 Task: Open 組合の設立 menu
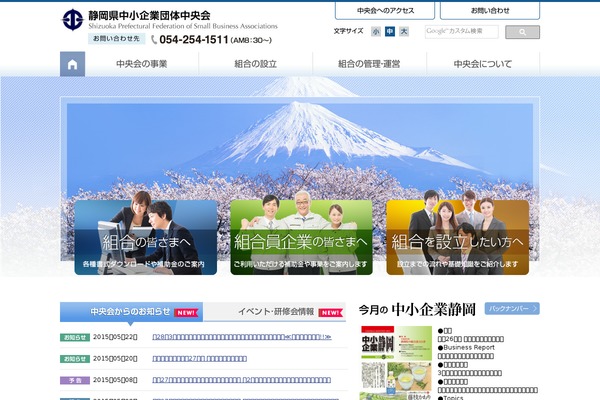click(256, 64)
